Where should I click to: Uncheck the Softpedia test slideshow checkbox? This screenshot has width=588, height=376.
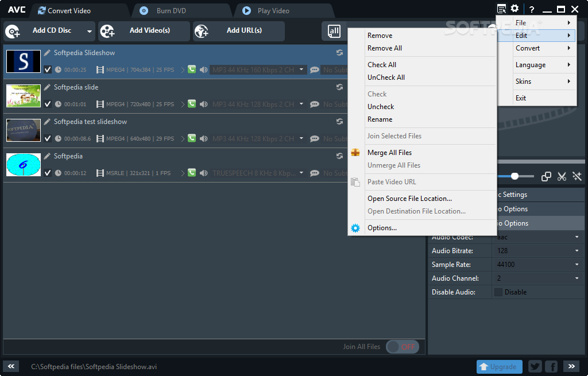coord(48,139)
